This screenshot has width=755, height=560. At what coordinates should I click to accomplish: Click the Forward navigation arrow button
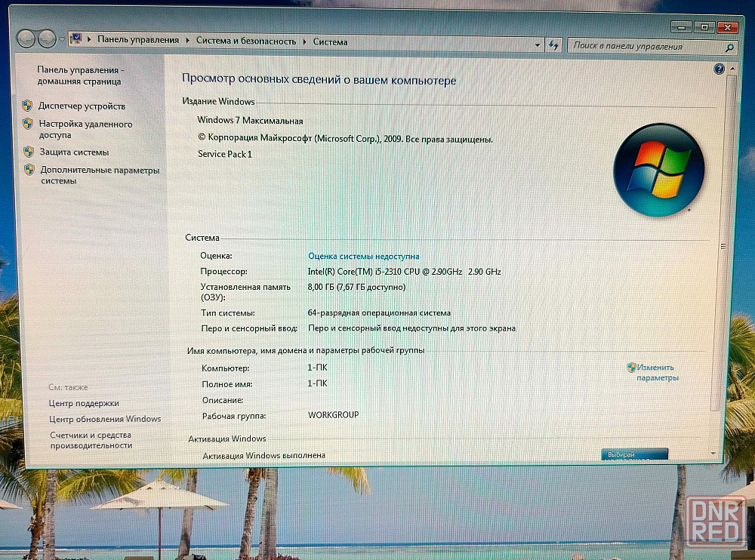(48, 38)
